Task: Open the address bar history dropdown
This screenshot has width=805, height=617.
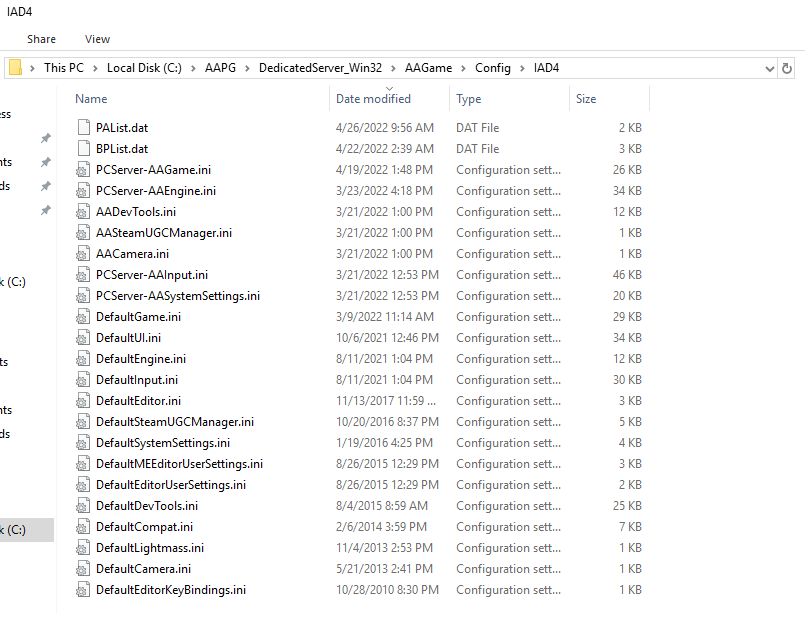Action: (769, 68)
